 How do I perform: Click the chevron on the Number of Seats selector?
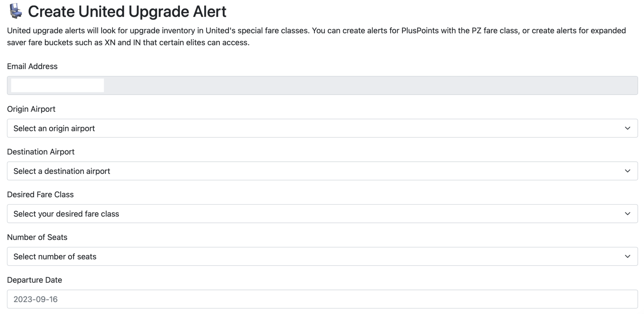(628, 256)
